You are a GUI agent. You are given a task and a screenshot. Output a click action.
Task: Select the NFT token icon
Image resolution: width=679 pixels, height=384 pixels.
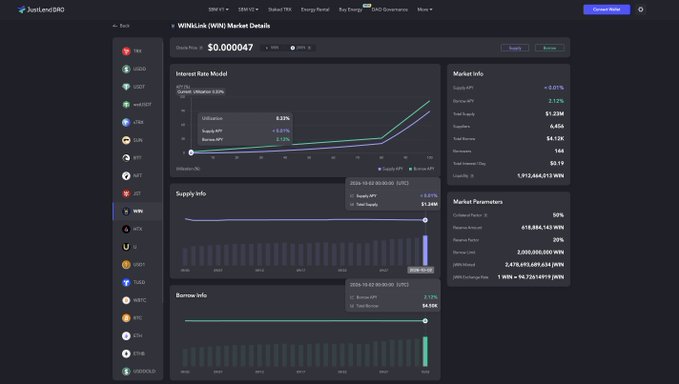coord(126,175)
